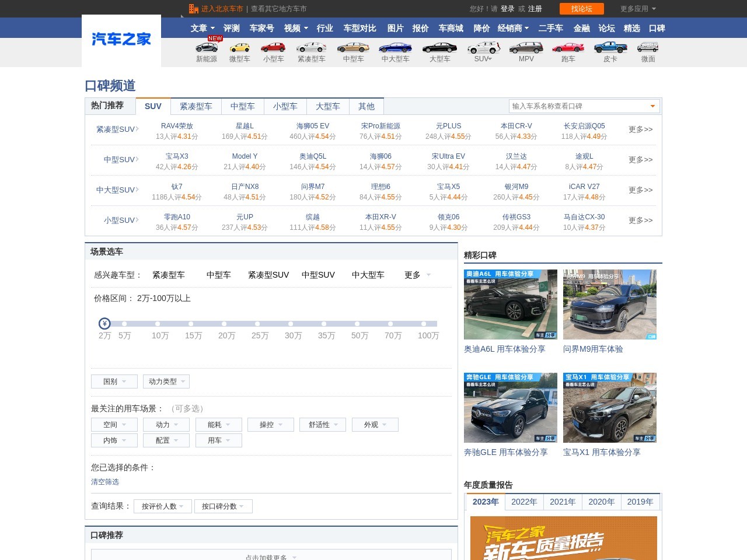Sort results by 按评价人数
The image size is (747, 560).
click(163, 506)
